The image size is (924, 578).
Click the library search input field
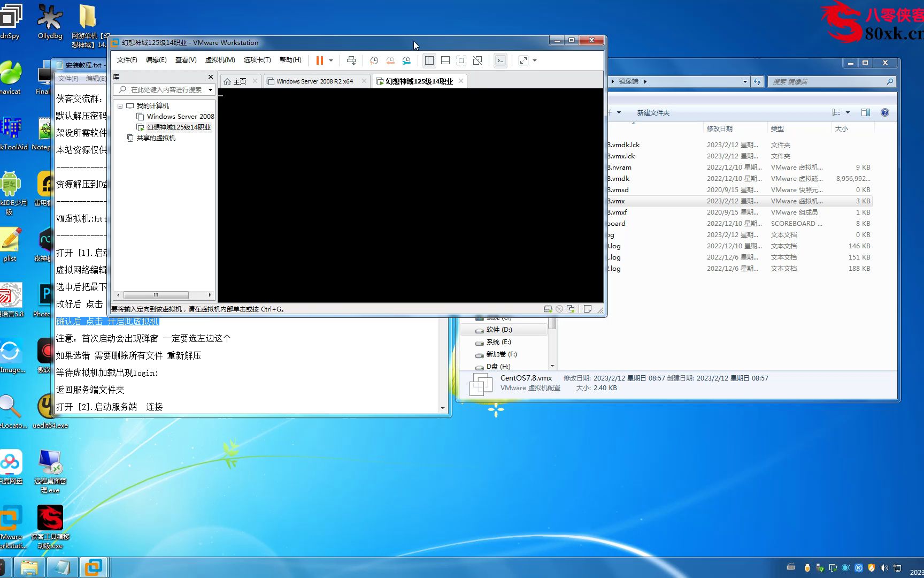coord(165,90)
